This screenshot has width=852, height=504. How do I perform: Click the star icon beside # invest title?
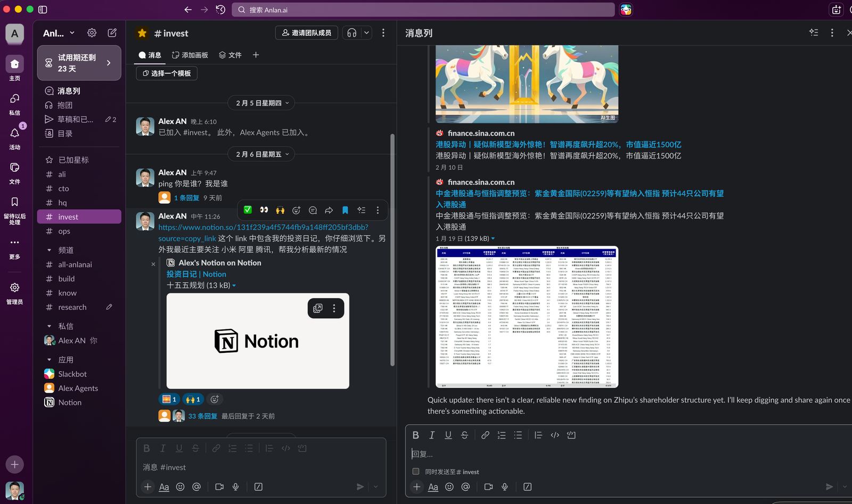[142, 33]
